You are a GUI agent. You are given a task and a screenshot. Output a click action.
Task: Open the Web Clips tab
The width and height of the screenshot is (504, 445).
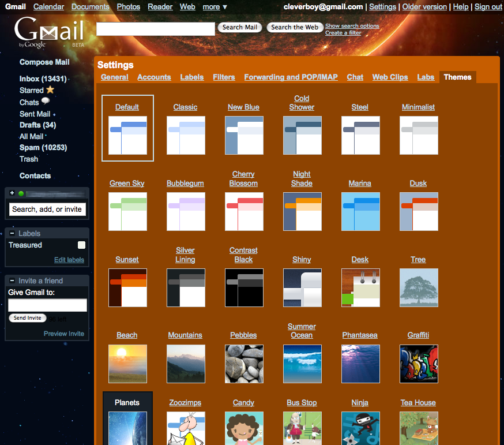point(390,77)
